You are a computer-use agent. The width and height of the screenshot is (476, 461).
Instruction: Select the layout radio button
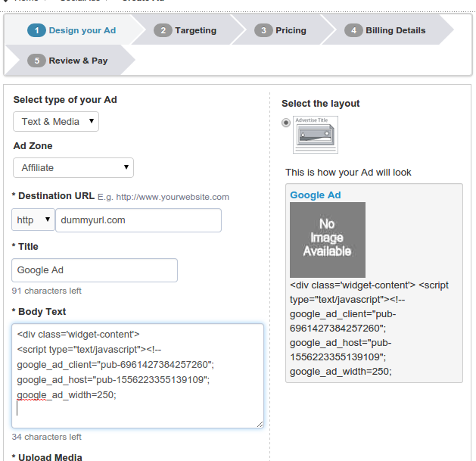(x=285, y=123)
